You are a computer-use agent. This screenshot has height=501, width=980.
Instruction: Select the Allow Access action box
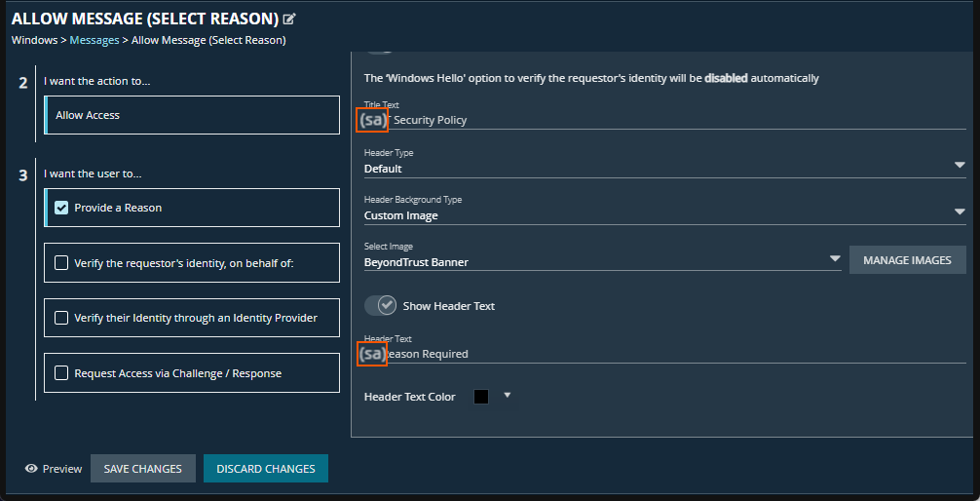(x=193, y=115)
